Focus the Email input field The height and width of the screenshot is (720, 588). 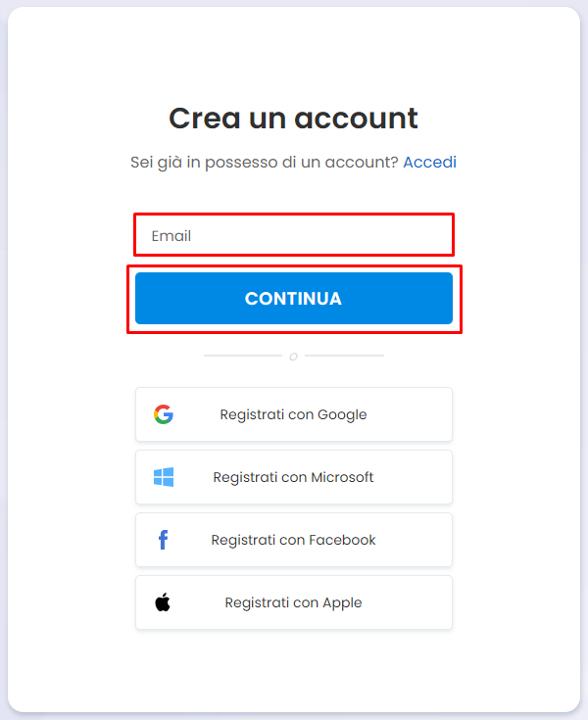(x=294, y=235)
